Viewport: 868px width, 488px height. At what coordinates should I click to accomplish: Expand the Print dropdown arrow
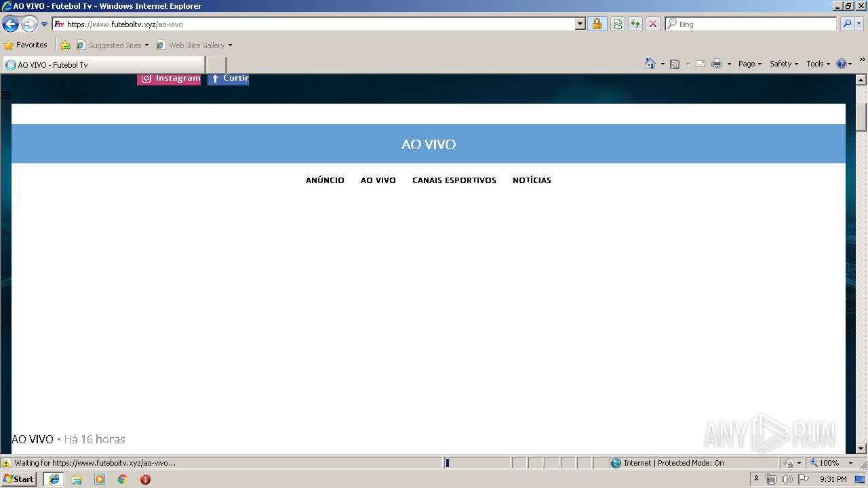(x=729, y=64)
